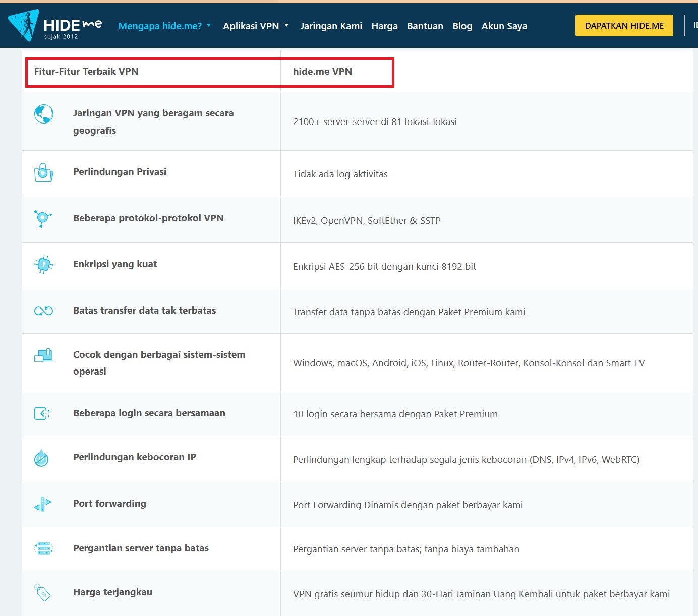Click the padlock privacy protection icon
The height and width of the screenshot is (616, 698).
pyautogui.click(x=43, y=172)
